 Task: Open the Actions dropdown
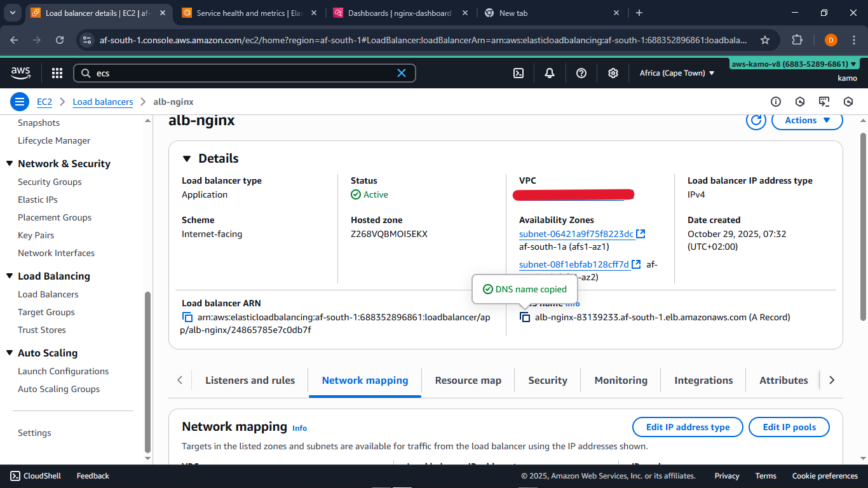807,120
